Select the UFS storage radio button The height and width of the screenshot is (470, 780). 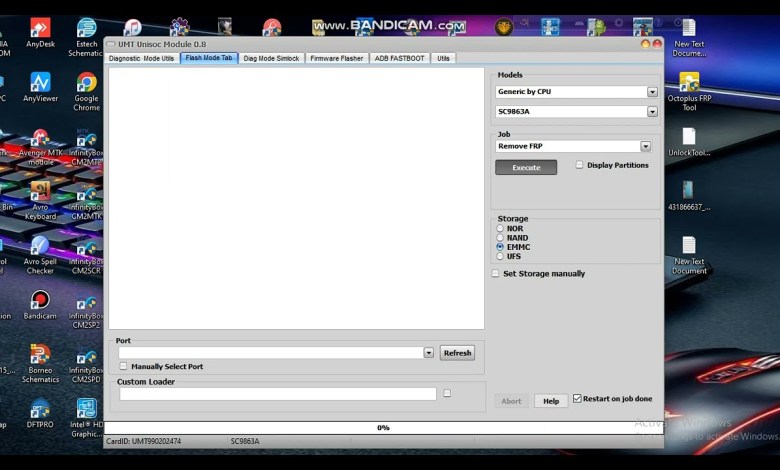(500, 256)
